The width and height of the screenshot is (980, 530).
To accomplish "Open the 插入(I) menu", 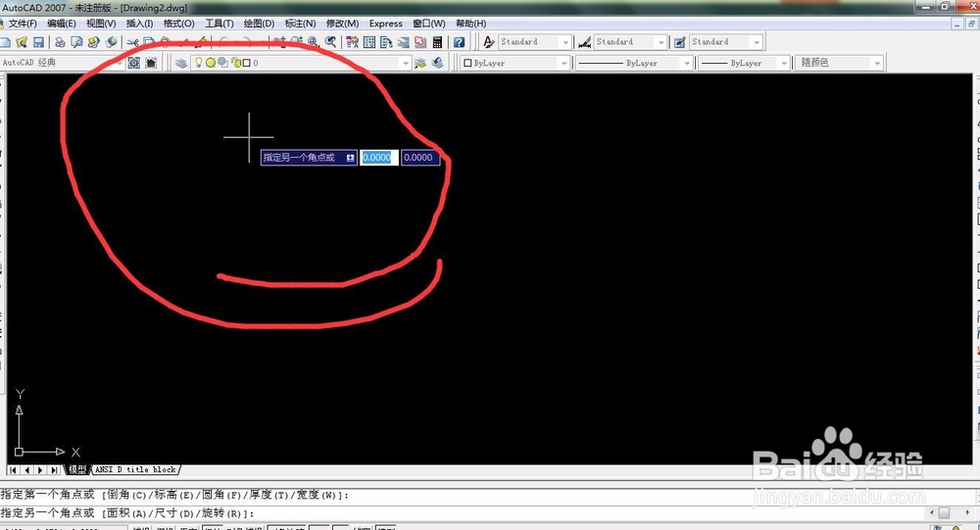I will [139, 24].
